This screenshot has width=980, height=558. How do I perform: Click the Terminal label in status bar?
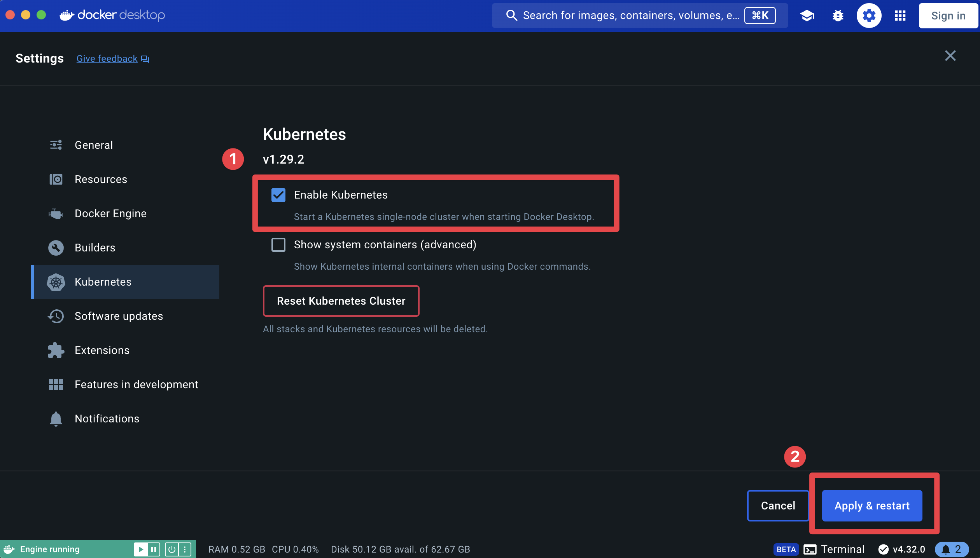[842, 549]
